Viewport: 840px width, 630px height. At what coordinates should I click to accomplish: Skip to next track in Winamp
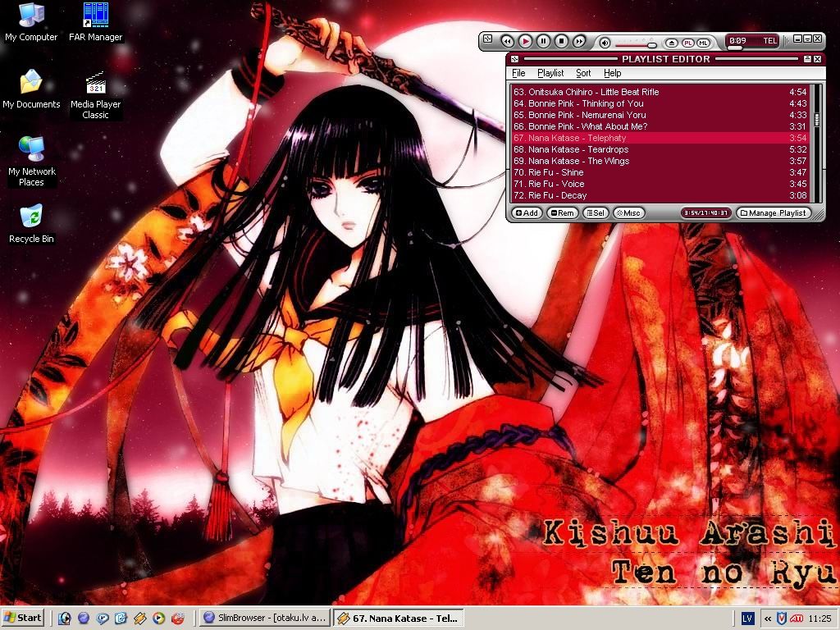tap(579, 41)
